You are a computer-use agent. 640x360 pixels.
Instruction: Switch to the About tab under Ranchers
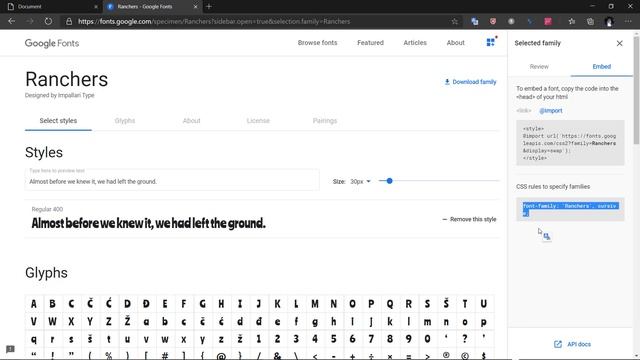pyautogui.click(x=191, y=121)
